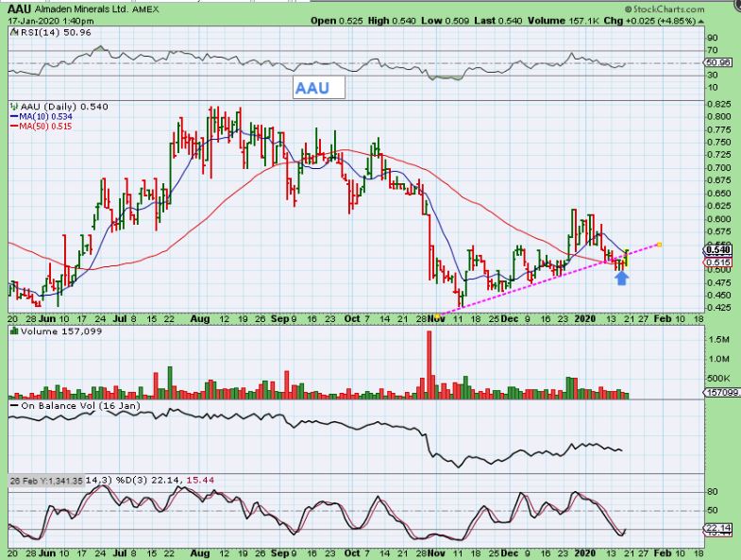
Task: Click 'Jul' on the bottom stochastic date axis
Action: (120, 552)
